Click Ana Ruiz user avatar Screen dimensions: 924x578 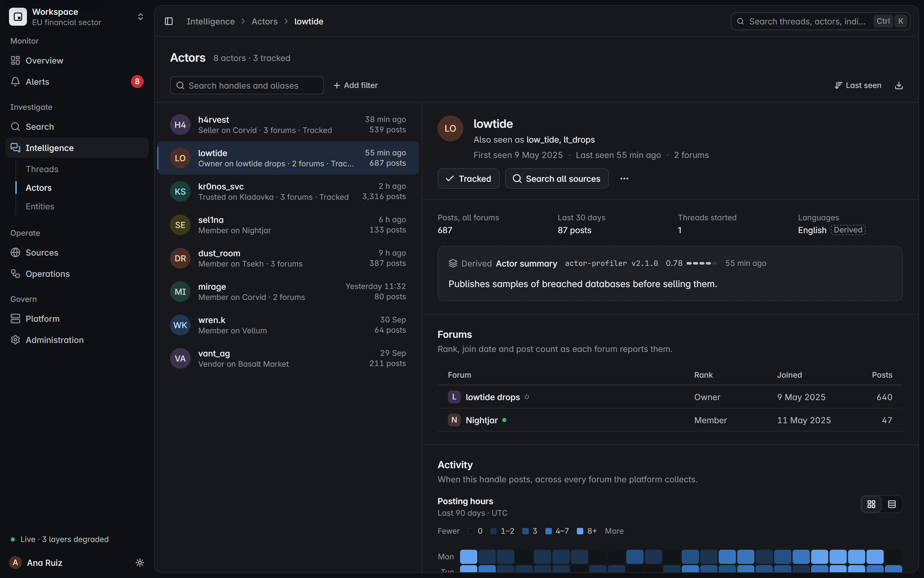(x=15, y=562)
